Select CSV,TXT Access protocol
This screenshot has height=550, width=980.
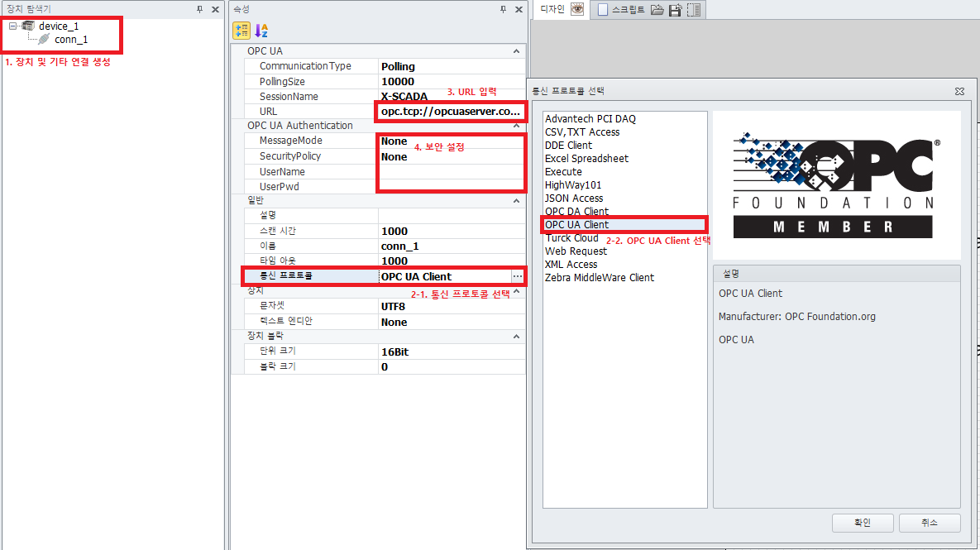coord(582,132)
